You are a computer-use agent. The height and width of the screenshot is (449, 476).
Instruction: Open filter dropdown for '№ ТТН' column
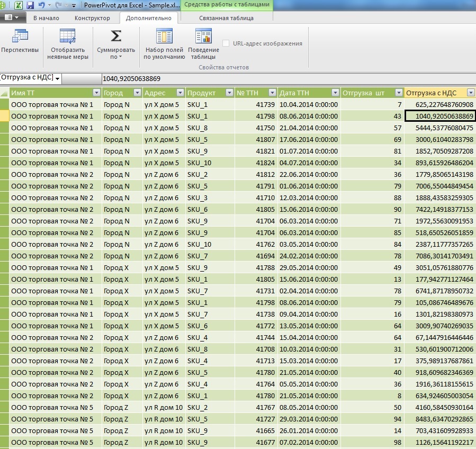click(272, 93)
